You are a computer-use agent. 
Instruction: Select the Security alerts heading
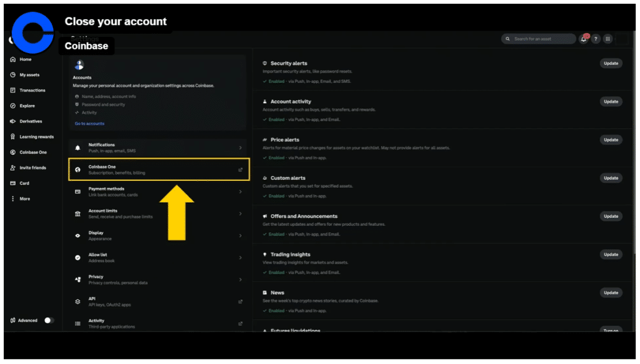289,64
